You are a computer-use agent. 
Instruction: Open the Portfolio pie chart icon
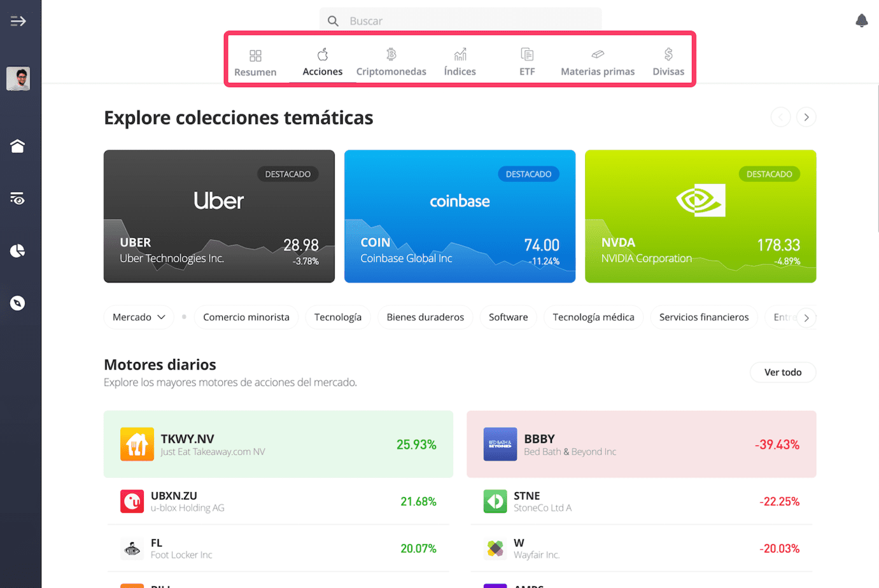[18, 251]
